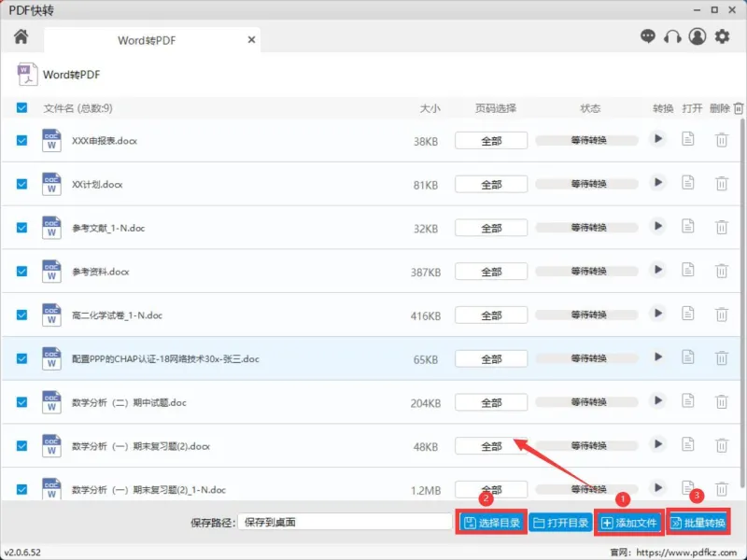This screenshot has height=560, width=747.
Task: Uncheck 数学分析（一）期末复习题(2).docx checkbox
Action: tap(21, 446)
